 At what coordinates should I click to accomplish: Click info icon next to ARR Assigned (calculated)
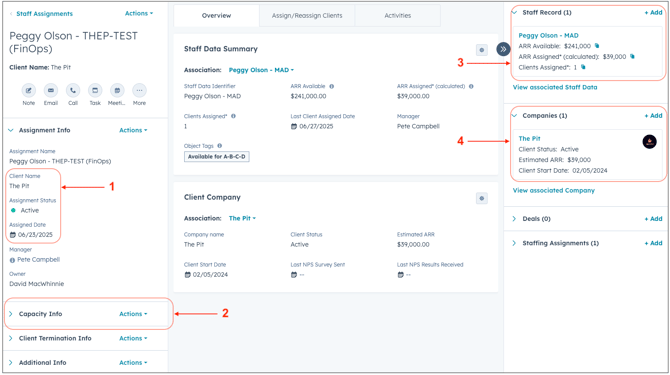471,86
